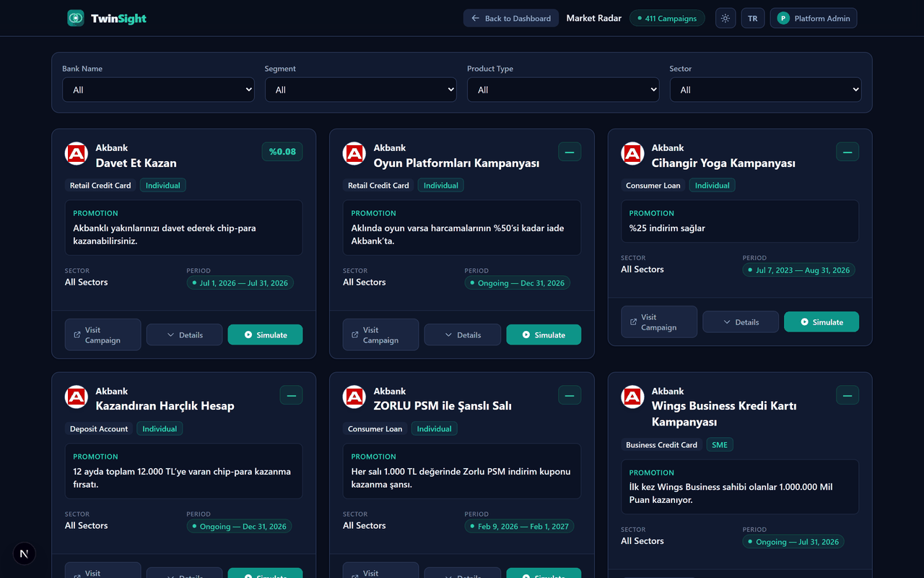This screenshot has width=924, height=578.
Task: Click the Oyun Platformları Kampanyası title
Action: [x=456, y=163]
